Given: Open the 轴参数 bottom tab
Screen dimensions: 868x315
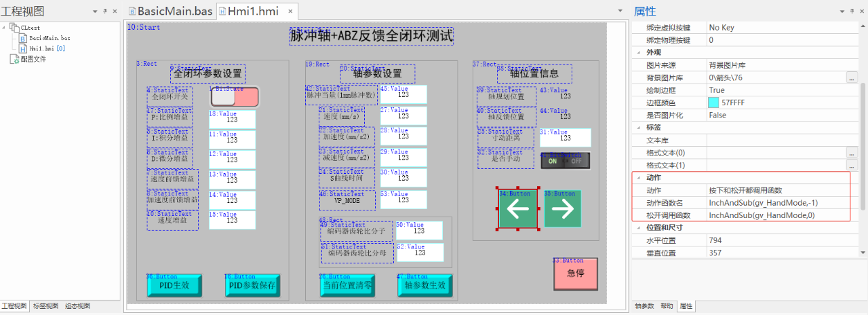Looking at the screenshot, I should click(x=644, y=306).
